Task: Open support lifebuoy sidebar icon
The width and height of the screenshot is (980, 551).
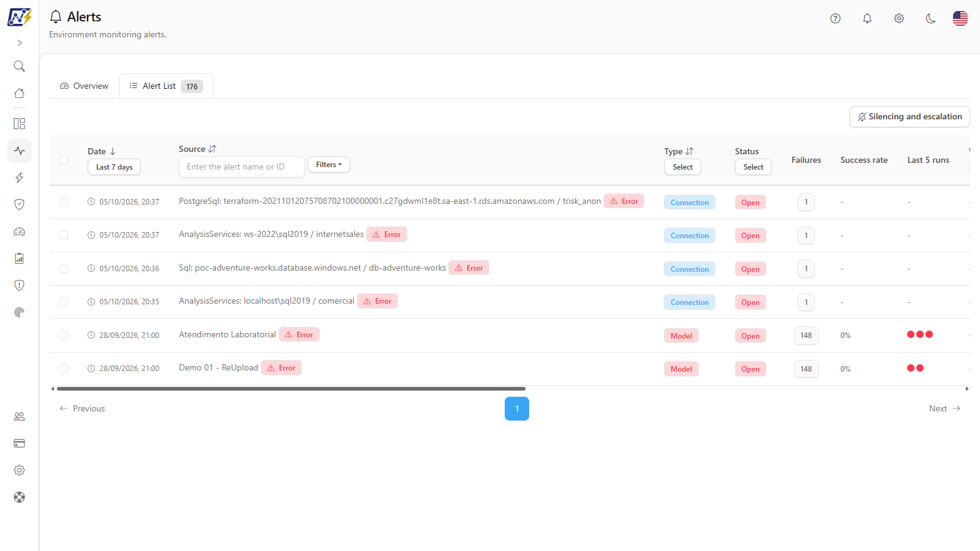Action: coord(20,497)
